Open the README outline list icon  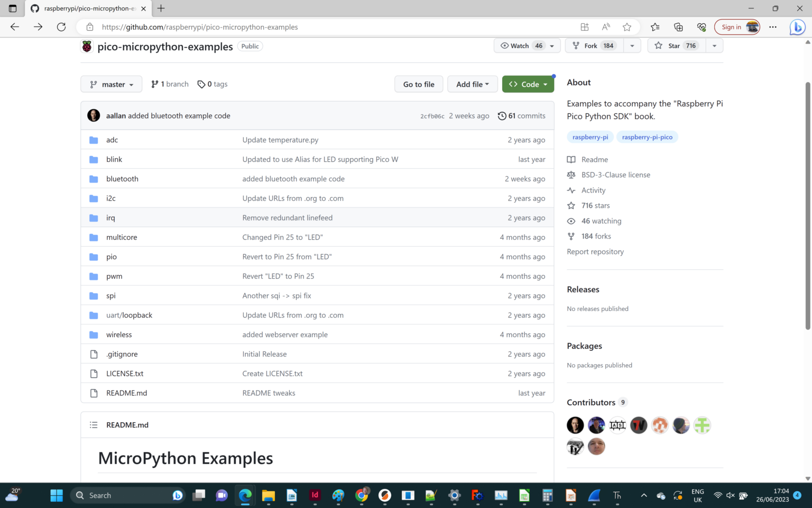[x=94, y=425]
